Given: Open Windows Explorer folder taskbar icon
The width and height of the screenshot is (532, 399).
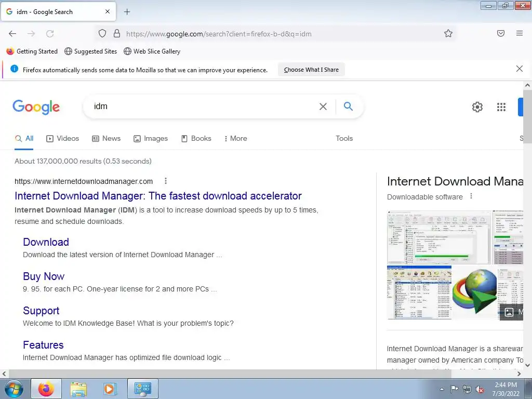Looking at the screenshot, I should point(78,389).
